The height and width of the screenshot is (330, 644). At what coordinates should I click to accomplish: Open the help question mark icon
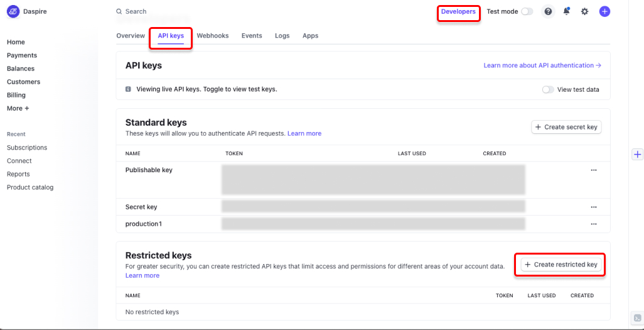tap(548, 11)
